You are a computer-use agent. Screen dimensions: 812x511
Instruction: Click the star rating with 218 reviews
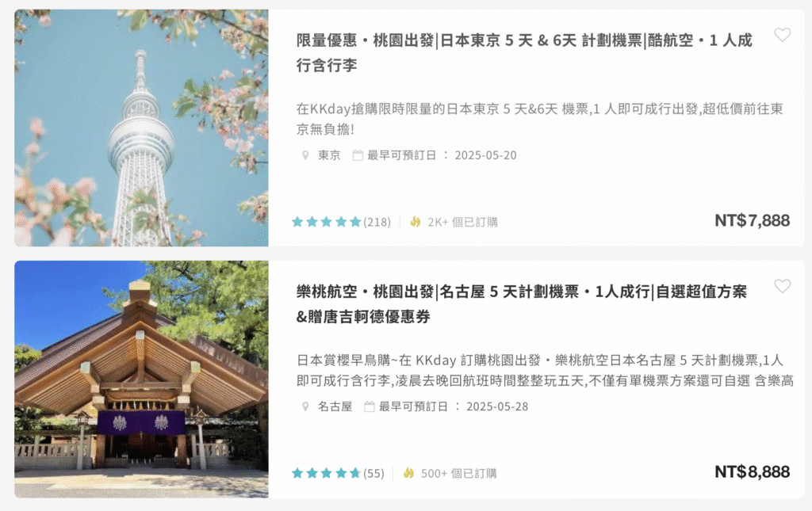(x=326, y=222)
